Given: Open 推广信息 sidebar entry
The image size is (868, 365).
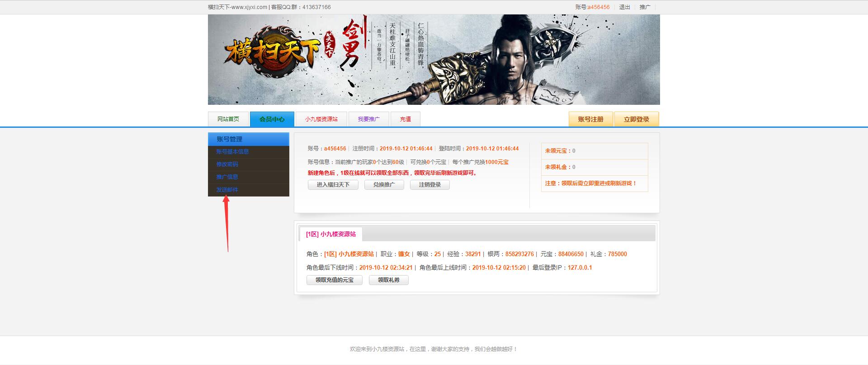Looking at the screenshot, I should (x=227, y=177).
